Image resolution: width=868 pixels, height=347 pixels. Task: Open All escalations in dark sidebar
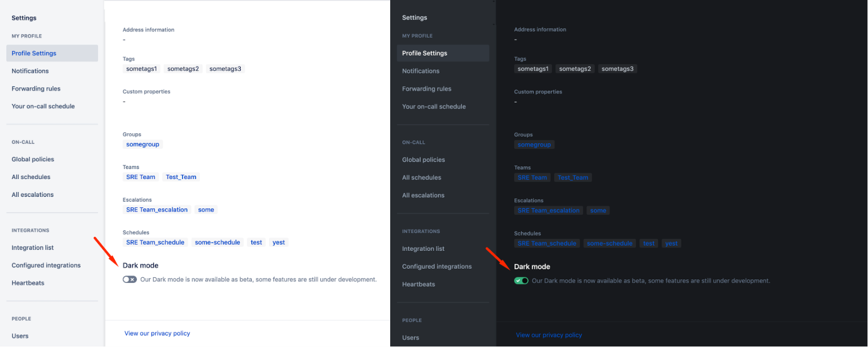pos(423,195)
